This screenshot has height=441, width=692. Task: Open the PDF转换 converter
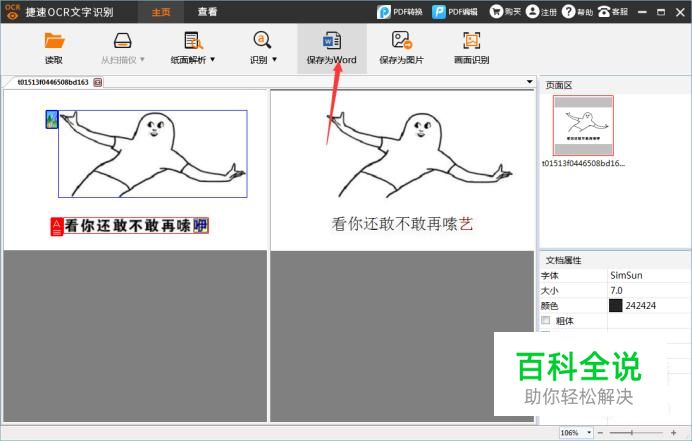tap(400, 12)
